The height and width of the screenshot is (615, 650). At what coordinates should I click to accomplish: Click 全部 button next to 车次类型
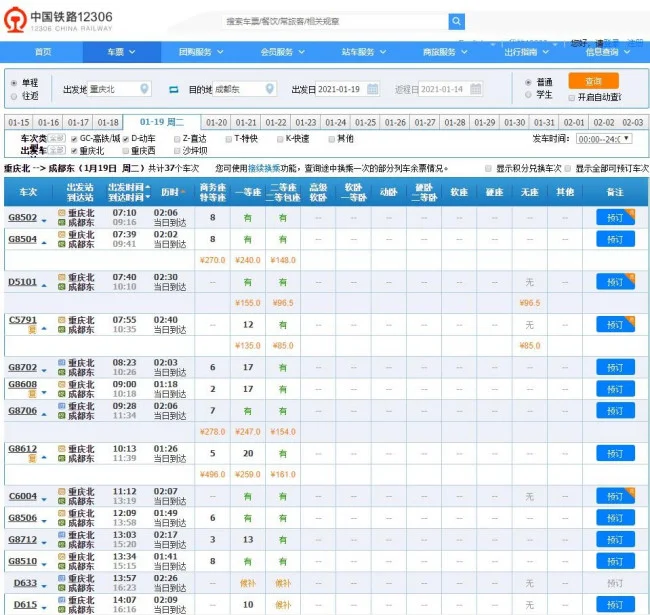coord(56,138)
